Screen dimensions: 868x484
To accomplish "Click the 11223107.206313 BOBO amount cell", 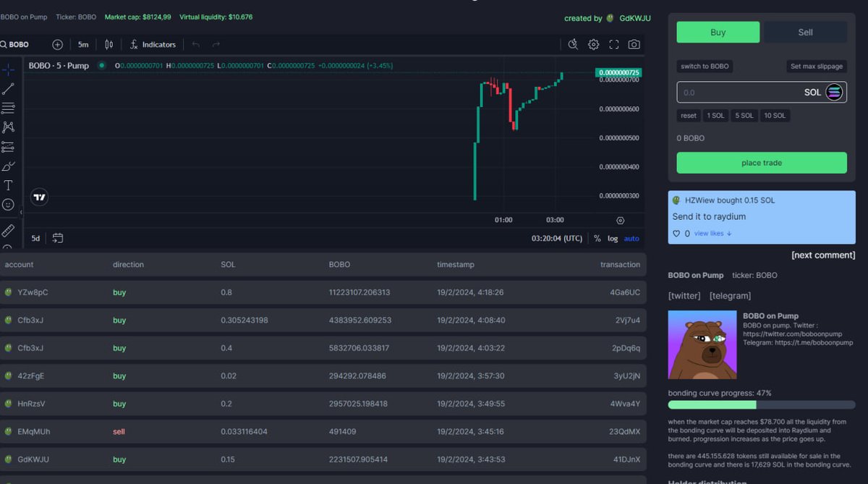I will coord(359,292).
